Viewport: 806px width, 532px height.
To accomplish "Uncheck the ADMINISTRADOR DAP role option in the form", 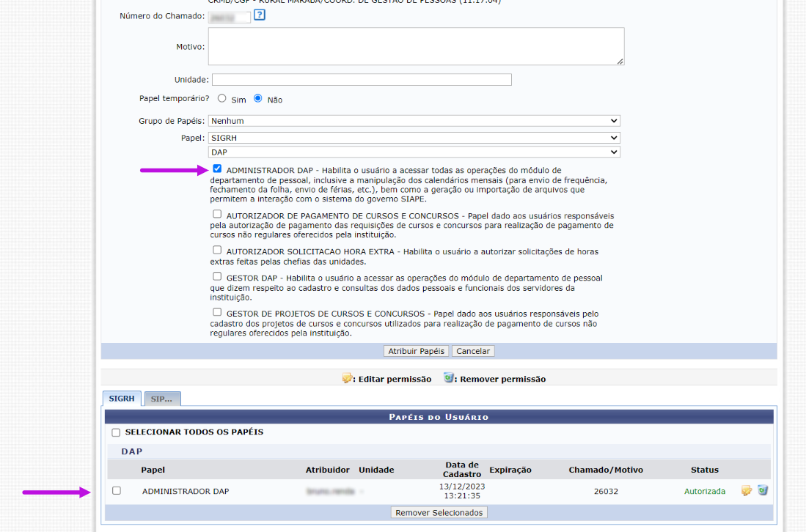I will (217, 169).
